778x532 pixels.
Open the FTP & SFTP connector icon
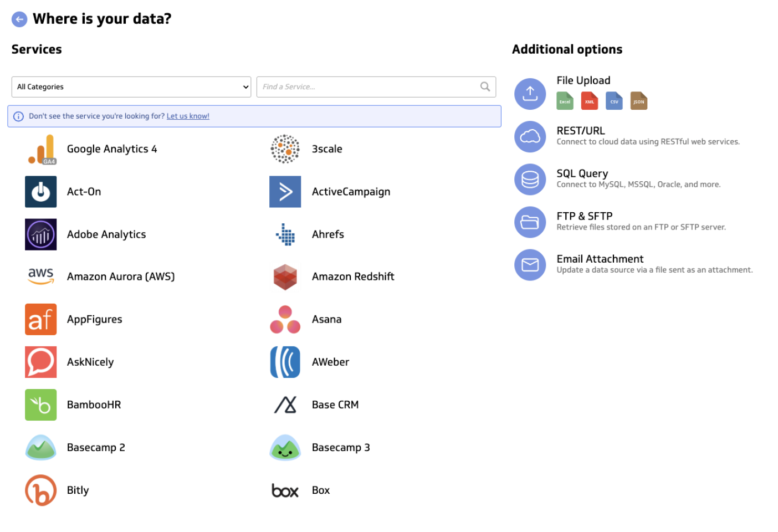click(530, 222)
